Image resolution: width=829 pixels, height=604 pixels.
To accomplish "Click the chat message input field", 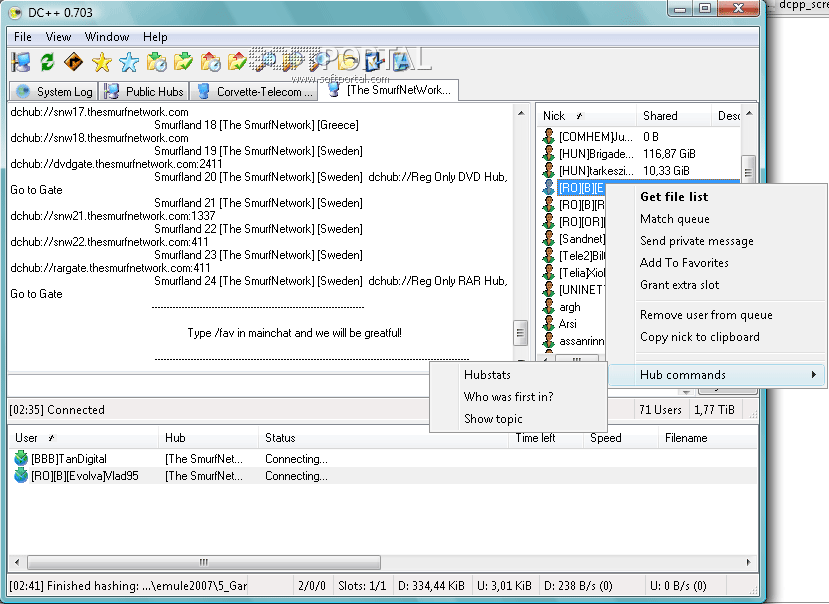I will 218,384.
